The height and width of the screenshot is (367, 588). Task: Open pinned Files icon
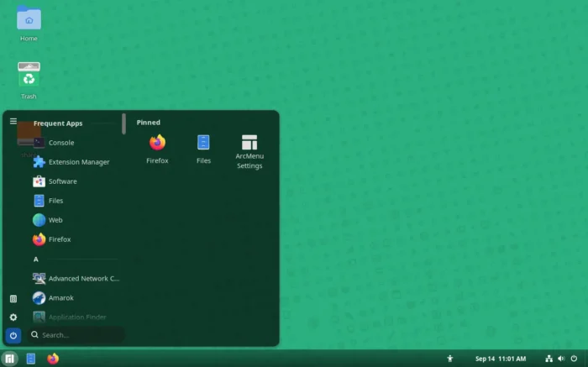pos(203,149)
